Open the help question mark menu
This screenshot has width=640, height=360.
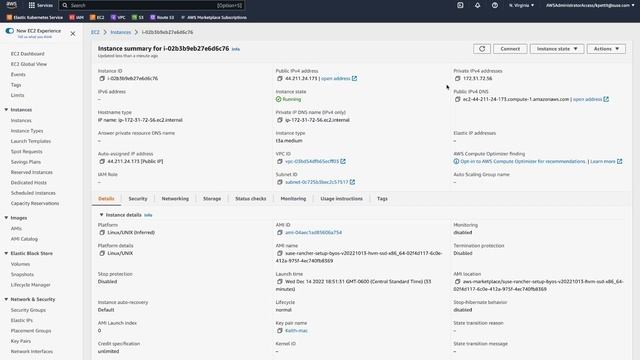click(495, 5)
